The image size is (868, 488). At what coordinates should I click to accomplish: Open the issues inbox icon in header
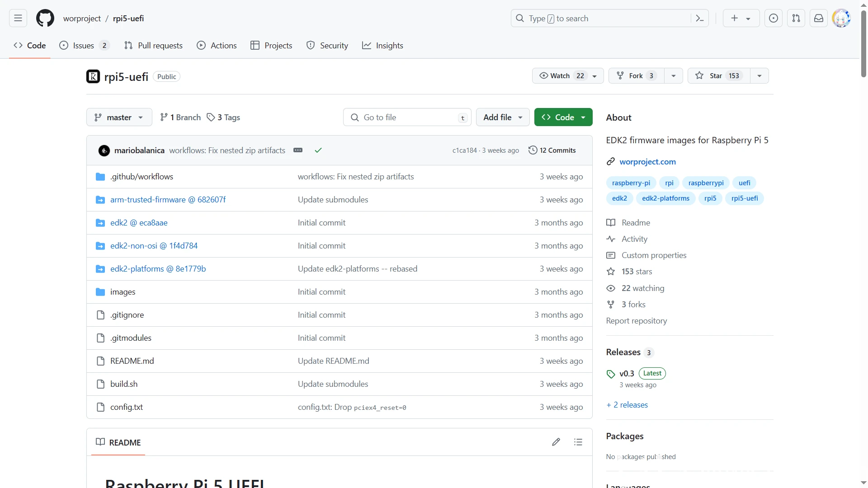[x=774, y=19]
